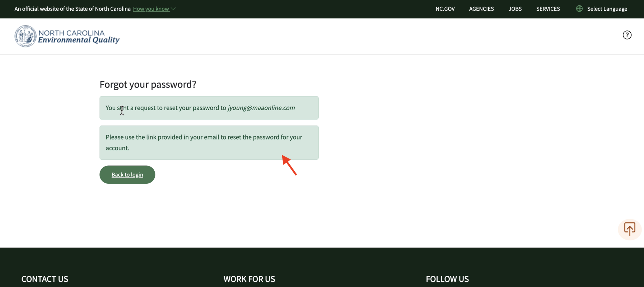
Task: Select SERVICES in the top navigation
Action: coord(548,9)
